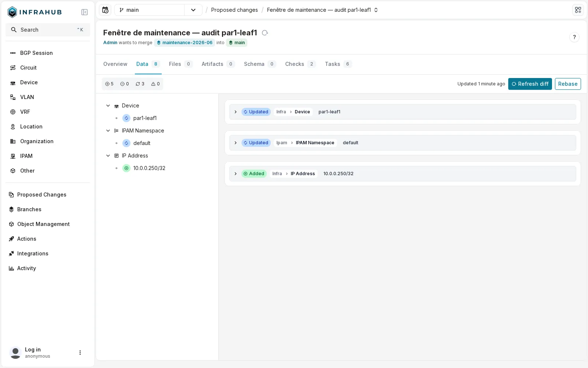588x368 pixels.
Task: Select default namespace in the diff tree
Action: tap(142, 143)
